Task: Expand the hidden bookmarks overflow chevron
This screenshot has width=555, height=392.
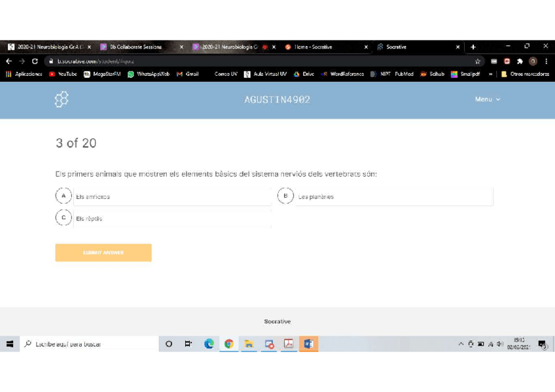Action: click(491, 74)
